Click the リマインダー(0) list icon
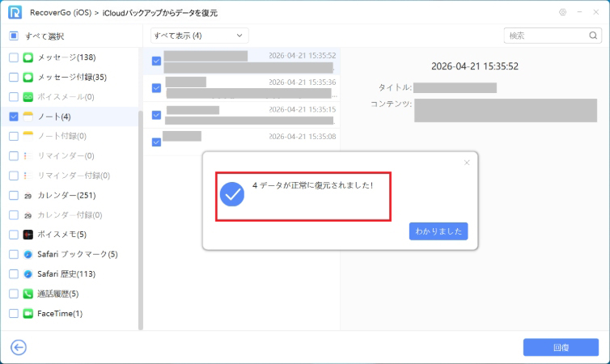The image size is (610, 364). coord(28,156)
